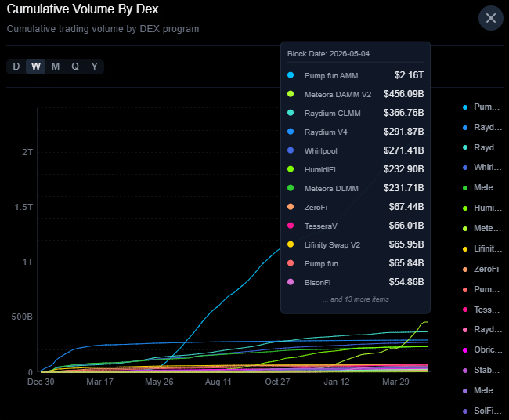Click the '... and 13 more items' note
Image resolution: width=509 pixels, height=420 pixels.
[356, 299]
